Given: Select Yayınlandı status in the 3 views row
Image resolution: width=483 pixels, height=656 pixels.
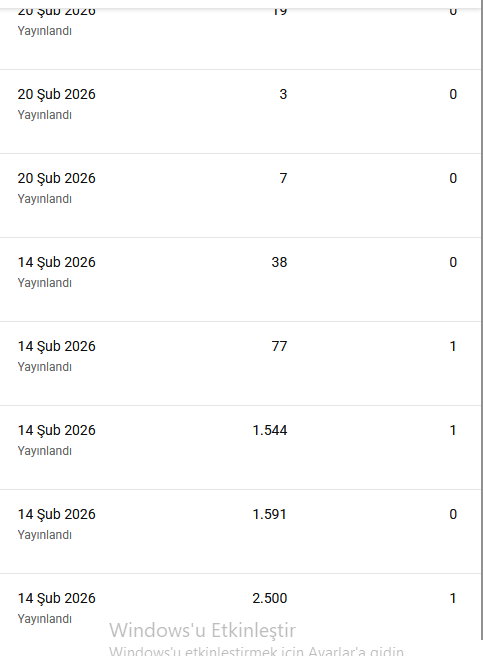Looking at the screenshot, I should 45,115.
